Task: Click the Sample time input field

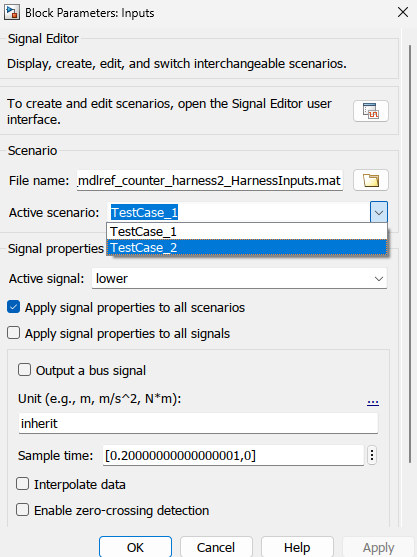Action: coord(233,455)
